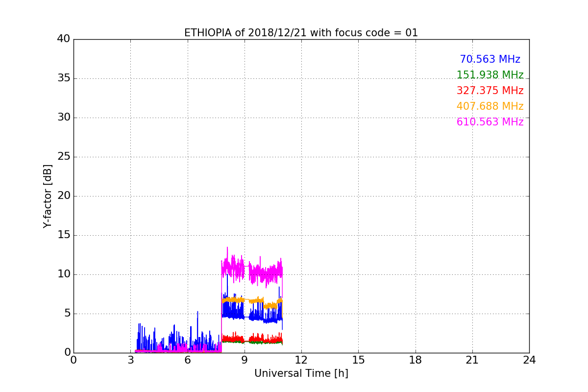Click the x-axis tick value 9

[245, 360]
